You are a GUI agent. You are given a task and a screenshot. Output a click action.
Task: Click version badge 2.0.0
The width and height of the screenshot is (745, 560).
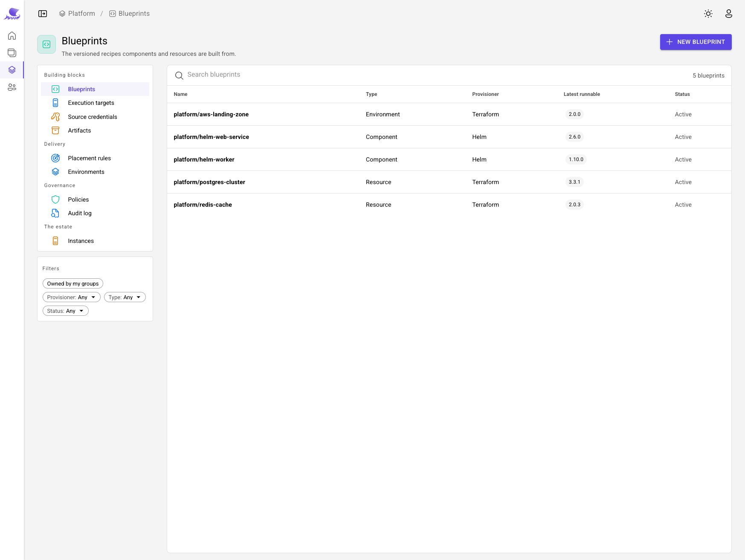574,114
